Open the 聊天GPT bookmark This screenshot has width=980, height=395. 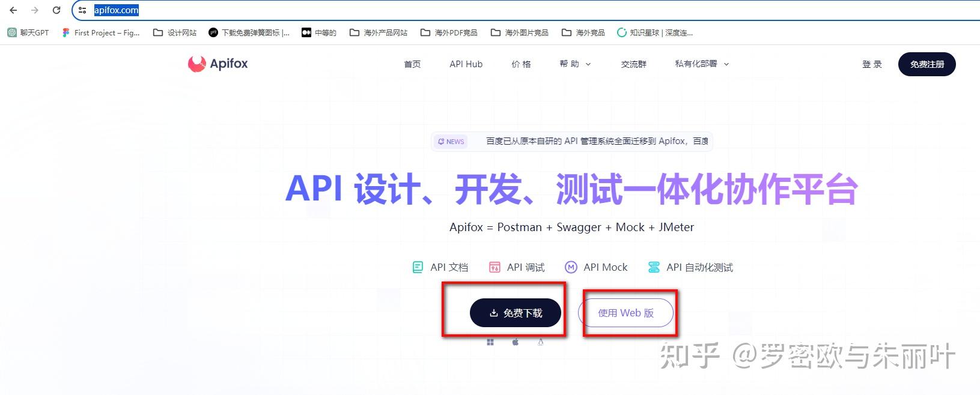point(28,32)
